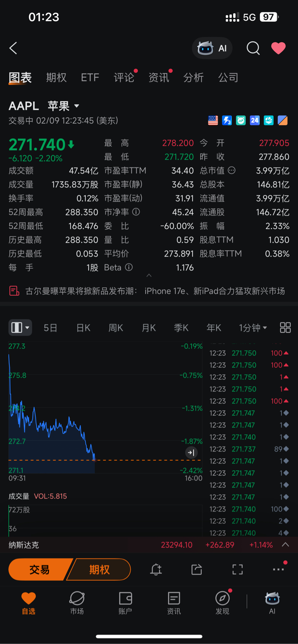
Task: Tap the info icon beside 市净率
Action: 136,212
